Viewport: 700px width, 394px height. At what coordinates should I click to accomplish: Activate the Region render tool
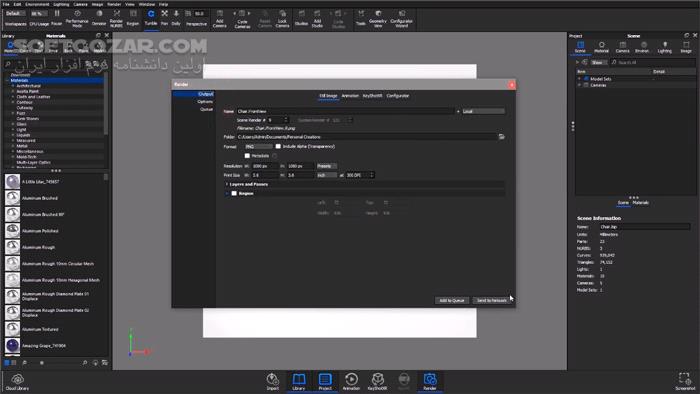[x=133, y=17]
